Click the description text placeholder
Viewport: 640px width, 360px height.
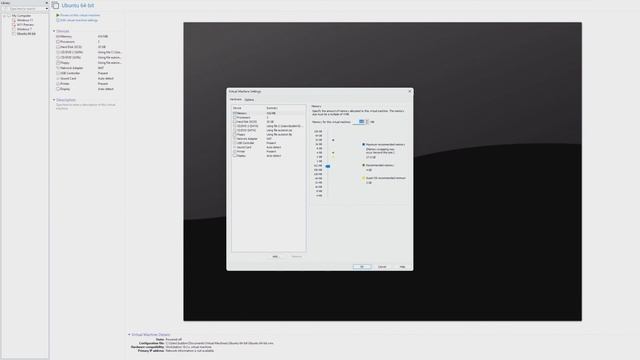tap(86, 106)
